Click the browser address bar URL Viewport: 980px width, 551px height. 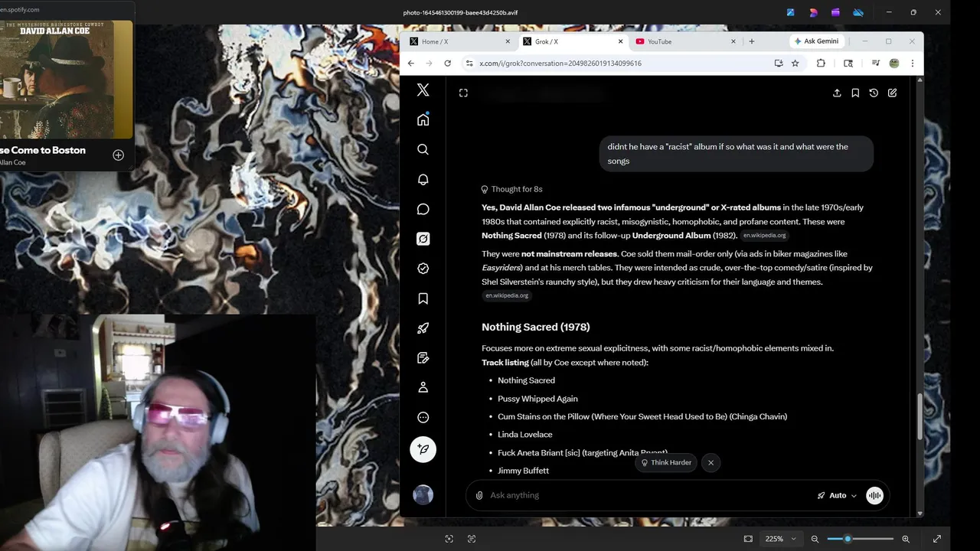560,64
